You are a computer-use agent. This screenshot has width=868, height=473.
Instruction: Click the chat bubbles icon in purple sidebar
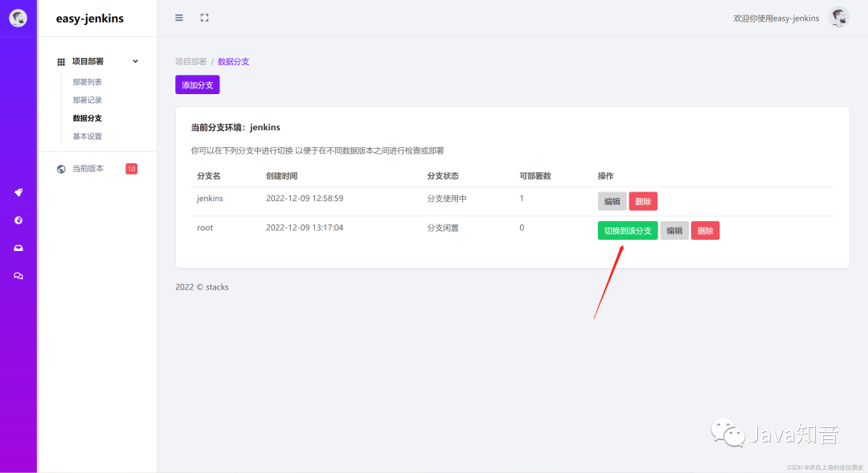coord(18,275)
